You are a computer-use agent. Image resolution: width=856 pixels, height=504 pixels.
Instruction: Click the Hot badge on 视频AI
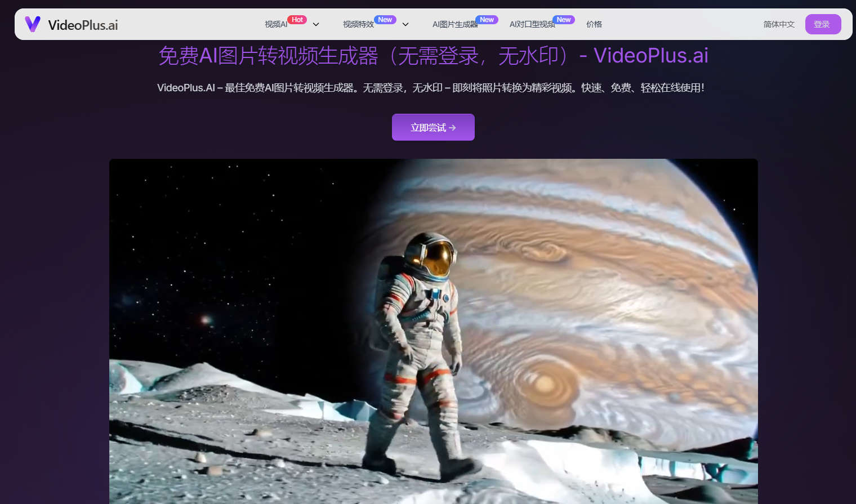[297, 20]
